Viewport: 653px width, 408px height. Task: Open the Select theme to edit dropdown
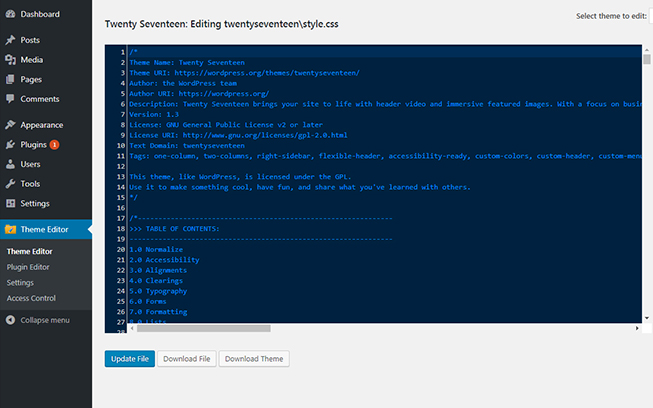(x=651, y=16)
